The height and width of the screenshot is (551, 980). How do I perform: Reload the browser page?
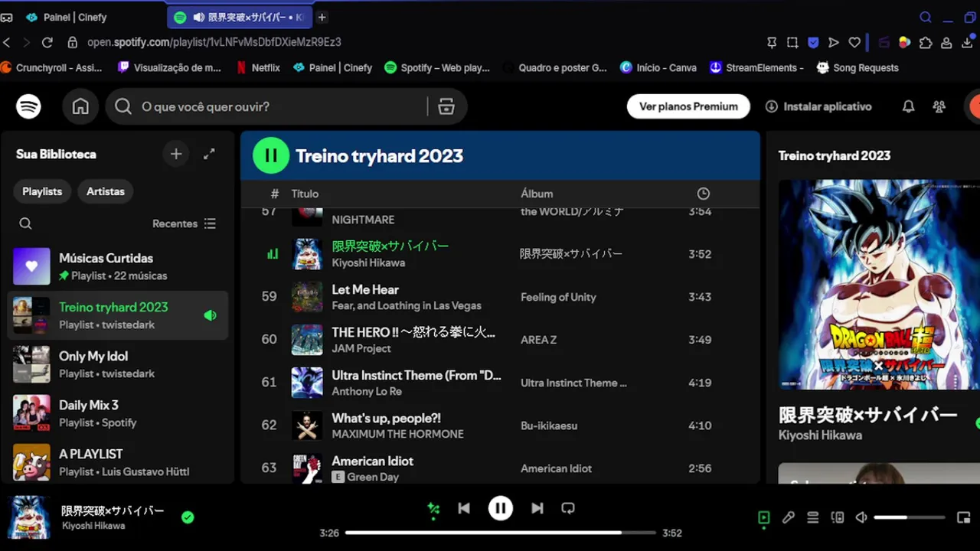tap(47, 43)
